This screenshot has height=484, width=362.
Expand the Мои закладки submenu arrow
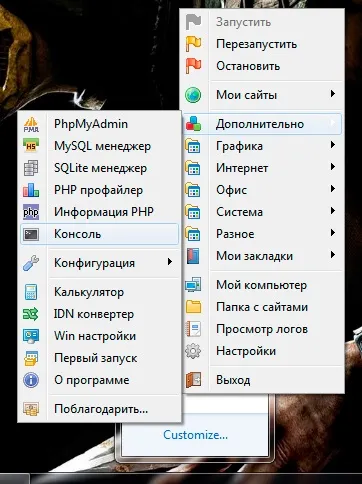[332, 255]
